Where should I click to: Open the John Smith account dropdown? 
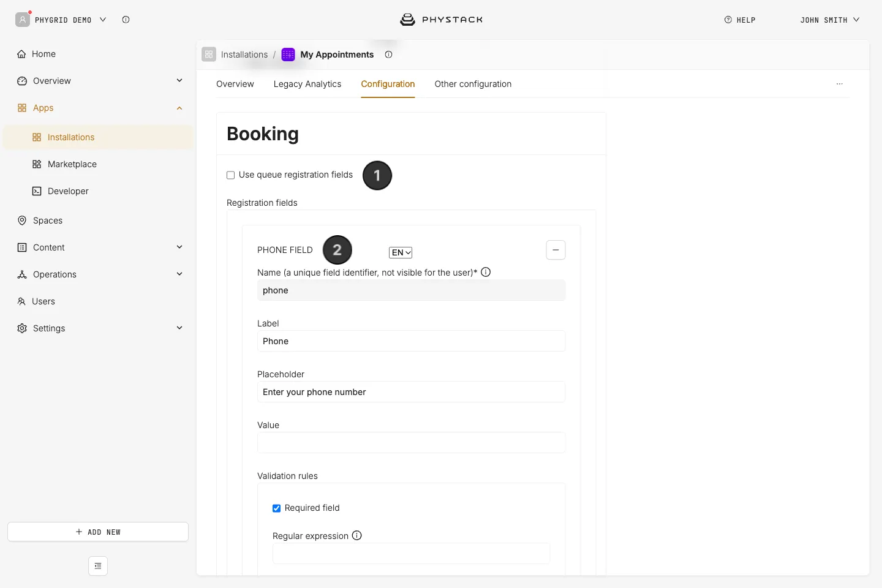[830, 20]
